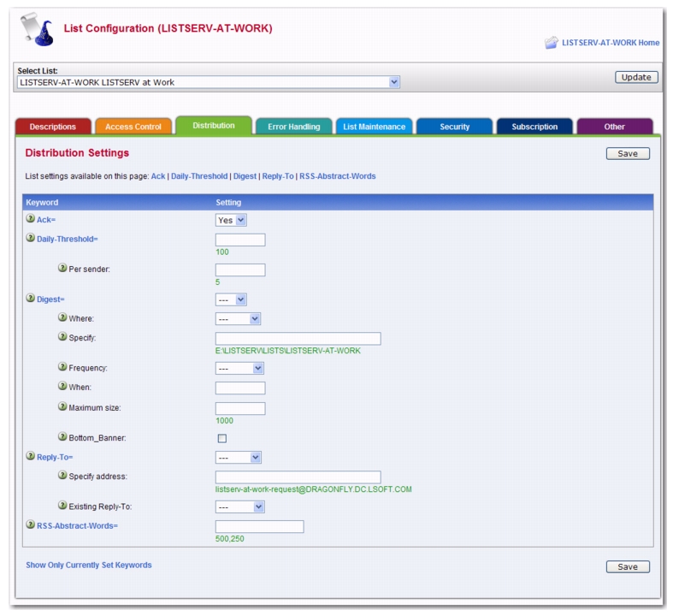Screen dimensions: 673x616
Task: Open the Ack Yes dropdown
Action: click(231, 220)
